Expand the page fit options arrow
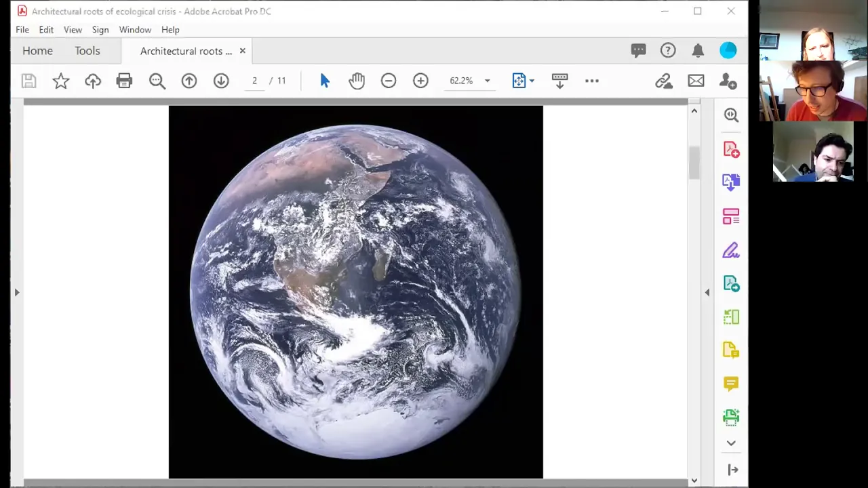Viewport: 868px width, 488px height. pos(532,81)
